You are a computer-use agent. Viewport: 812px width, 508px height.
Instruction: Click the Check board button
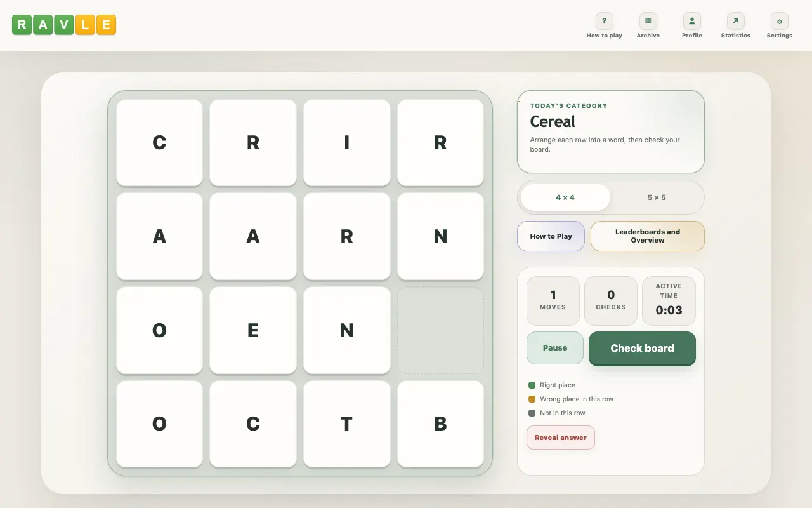pos(642,348)
